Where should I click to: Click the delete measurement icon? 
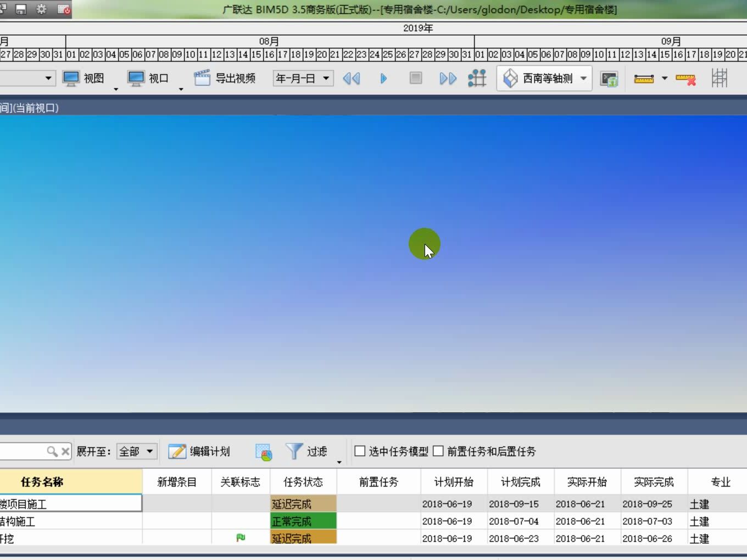click(685, 79)
